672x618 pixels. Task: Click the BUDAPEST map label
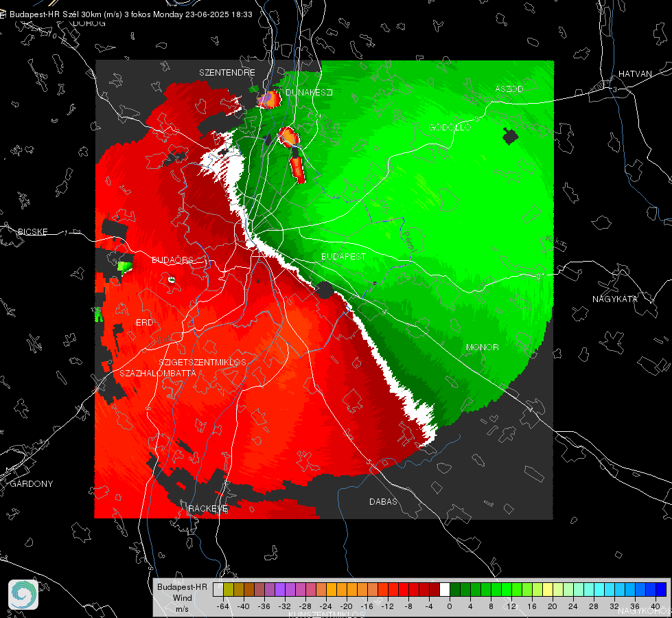pos(344,256)
